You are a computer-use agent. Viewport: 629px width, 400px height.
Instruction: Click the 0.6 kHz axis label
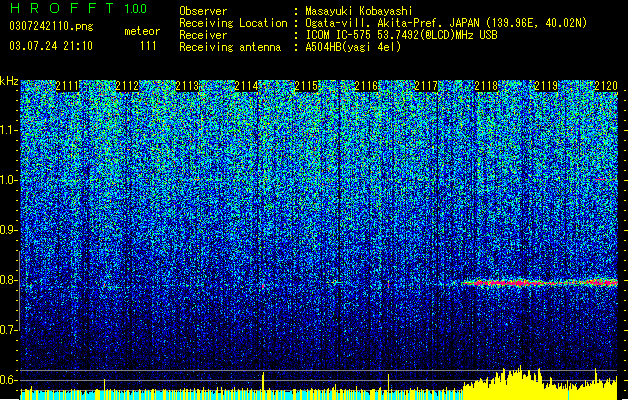pos(9,380)
